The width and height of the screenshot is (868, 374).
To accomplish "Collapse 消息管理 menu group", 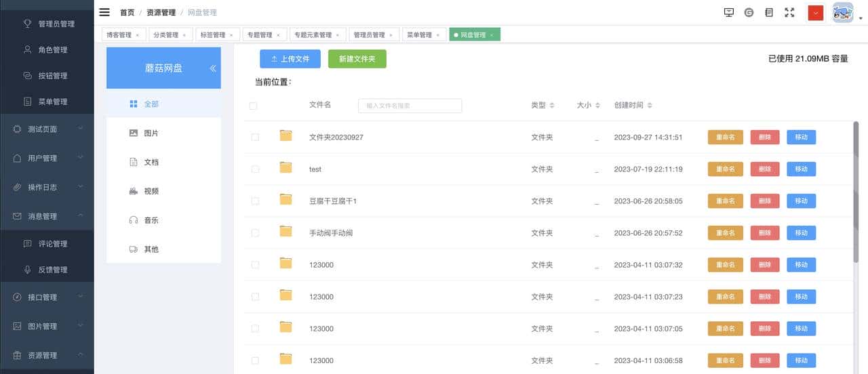I will [x=47, y=216].
